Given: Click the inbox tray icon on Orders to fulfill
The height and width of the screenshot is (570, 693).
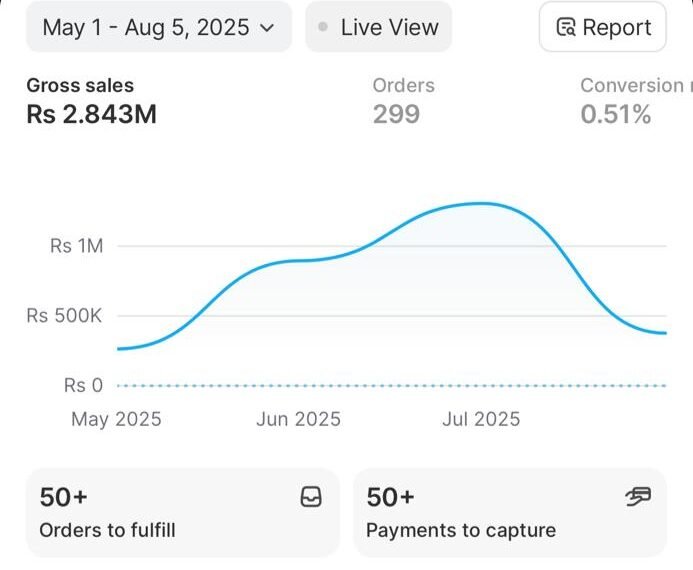Looking at the screenshot, I should point(311,497).
